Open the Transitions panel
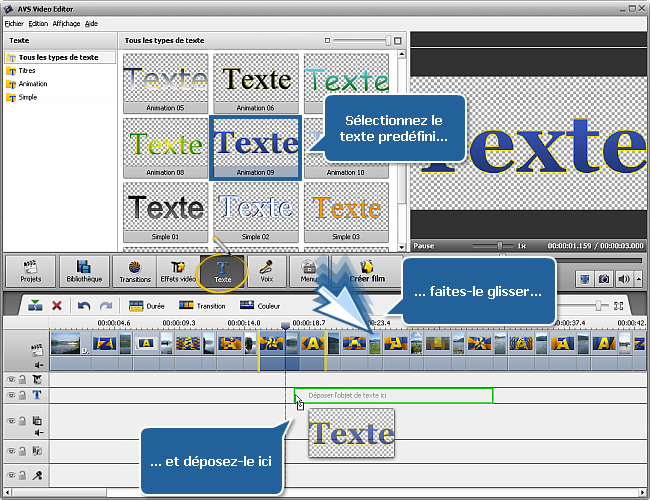 (133, 271)
